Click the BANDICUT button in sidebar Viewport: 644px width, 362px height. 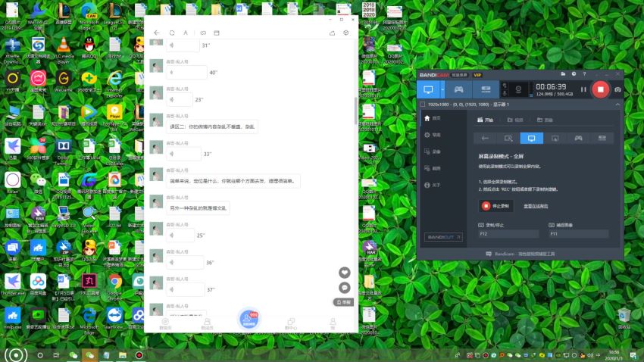click(443, 237)
